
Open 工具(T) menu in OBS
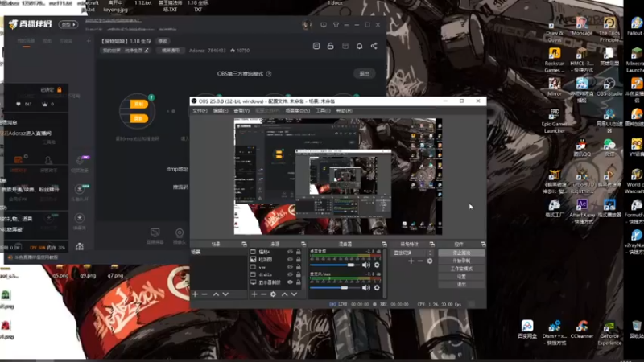[323, 111]
